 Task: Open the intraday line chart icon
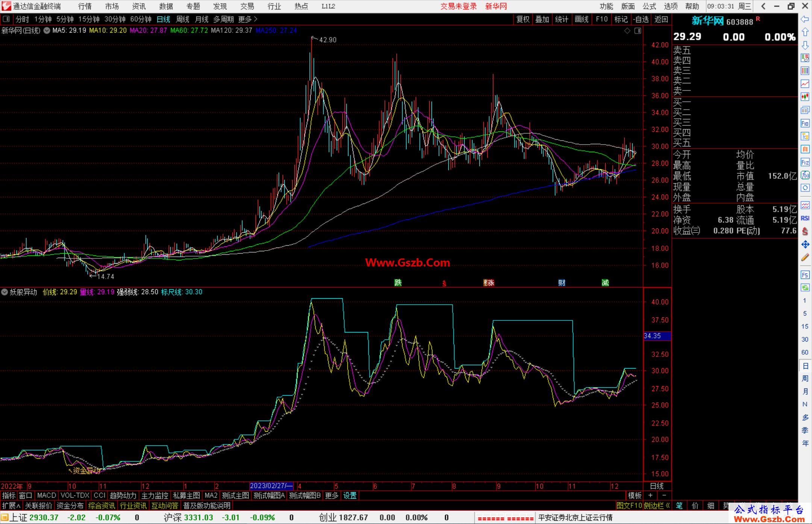[805, 84]
